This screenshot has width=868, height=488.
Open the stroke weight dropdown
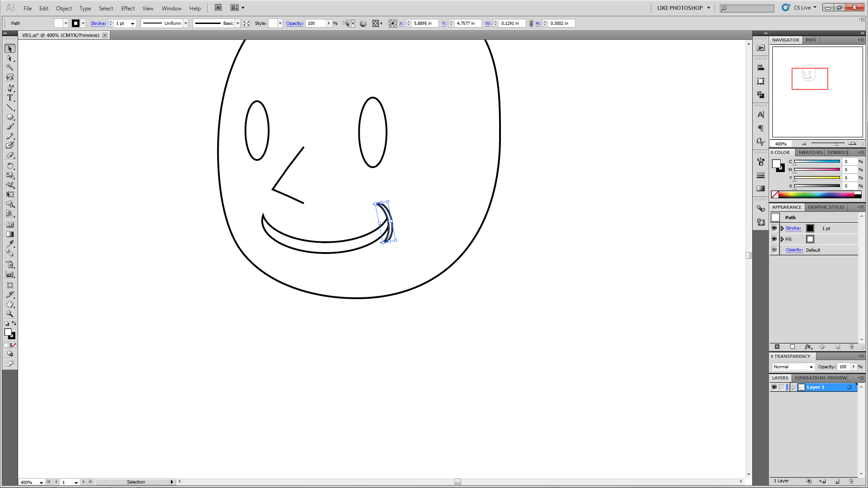pyautogui.click(x=132, y=23)
